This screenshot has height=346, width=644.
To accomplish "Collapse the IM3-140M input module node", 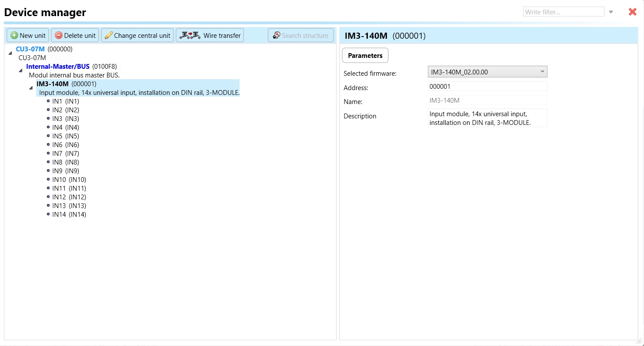I will tap(31, 88).
